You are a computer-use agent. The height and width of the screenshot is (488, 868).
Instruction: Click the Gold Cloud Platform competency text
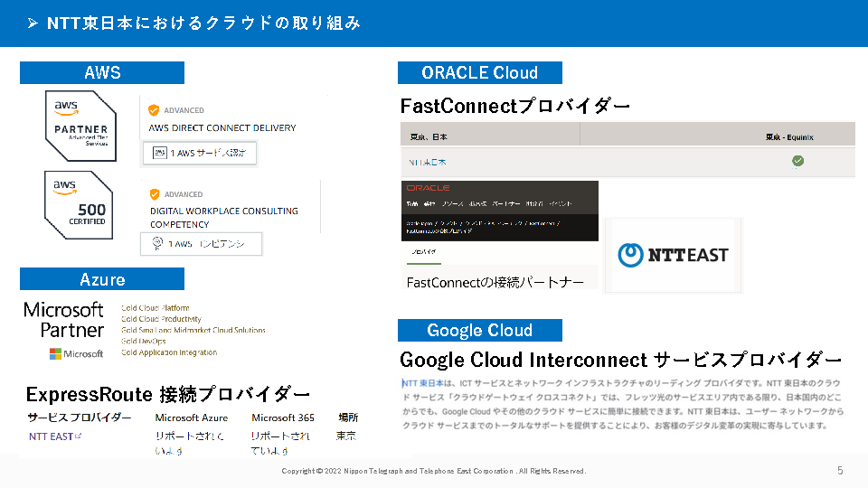pos(156,308)
